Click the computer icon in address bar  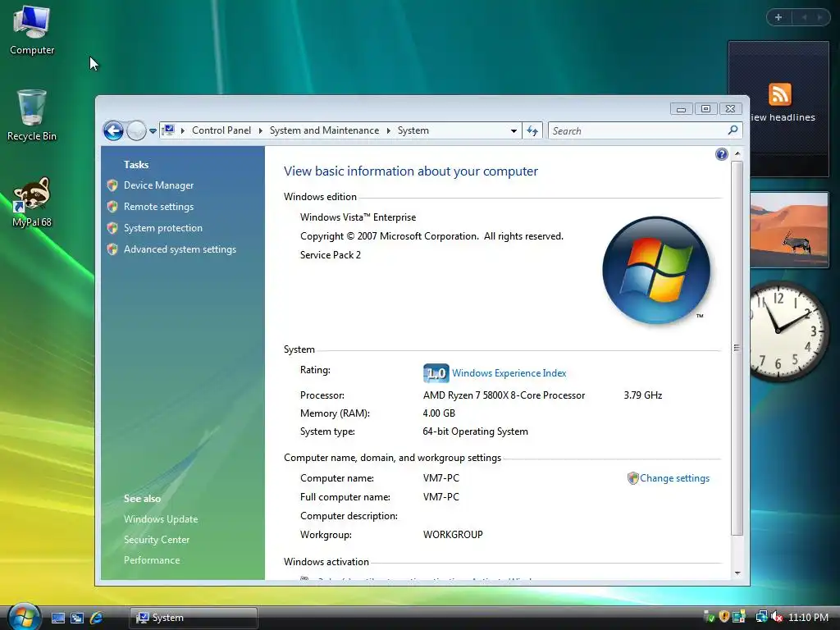click(x=169, y=130)
